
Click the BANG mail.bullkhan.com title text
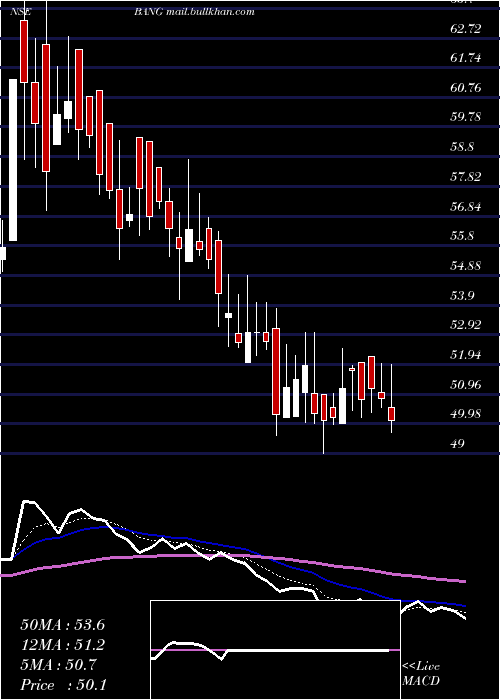194,12
